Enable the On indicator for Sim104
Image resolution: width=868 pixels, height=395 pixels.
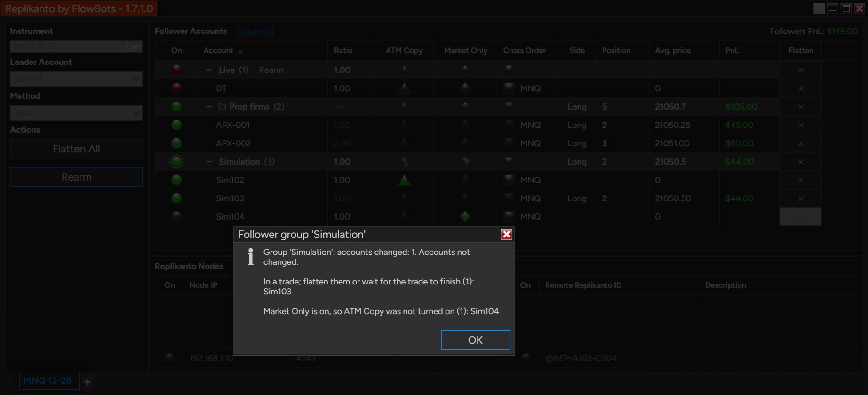point(176,216)
